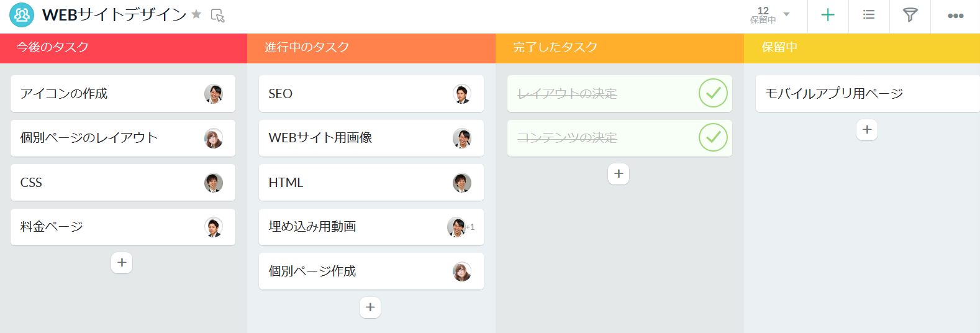This screenshot has width=980, height=333.
Task: Open the three-dot more options menu
Action: pyautogui.click(x=955, y=16)
